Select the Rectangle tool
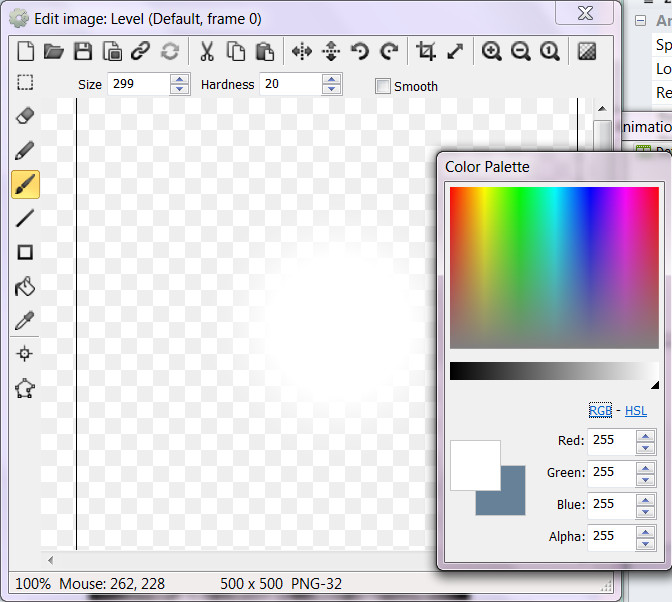Screen dimensions: 672x602 coord(25,253)
